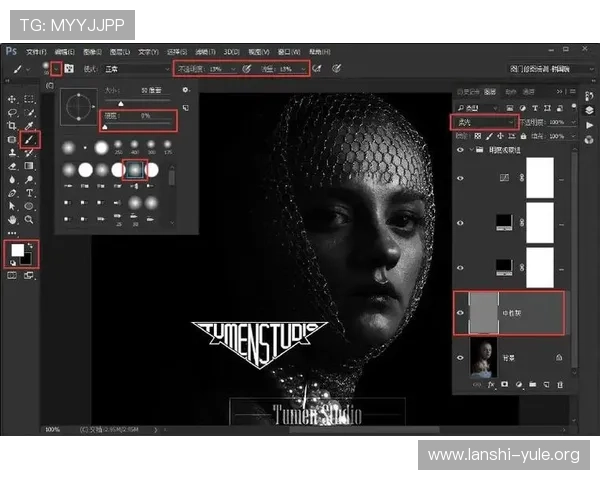The image size is (600, 480).
Task: Choose the Lasso tool
Action: [x=11, y=114]
